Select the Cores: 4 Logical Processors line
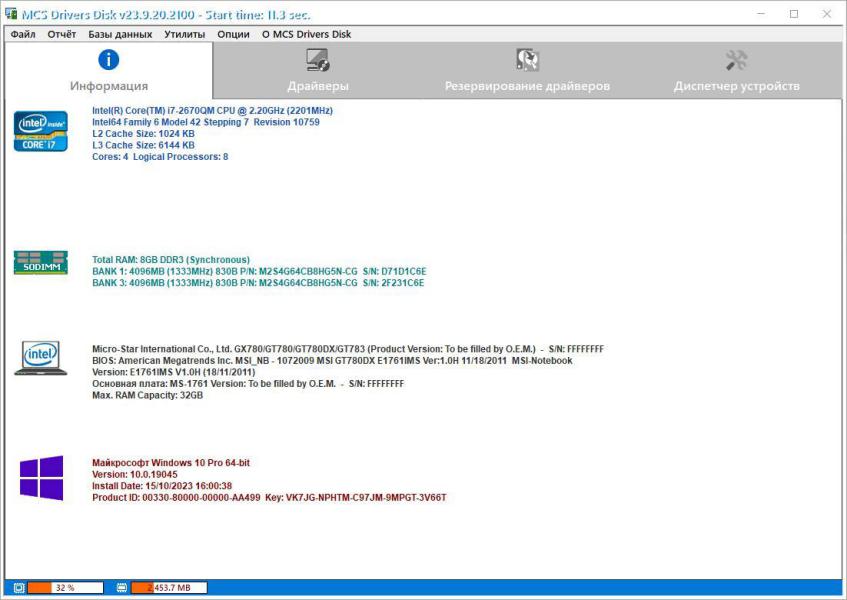The width and height of the screenshot is (847, 600). tap(160, 157)
